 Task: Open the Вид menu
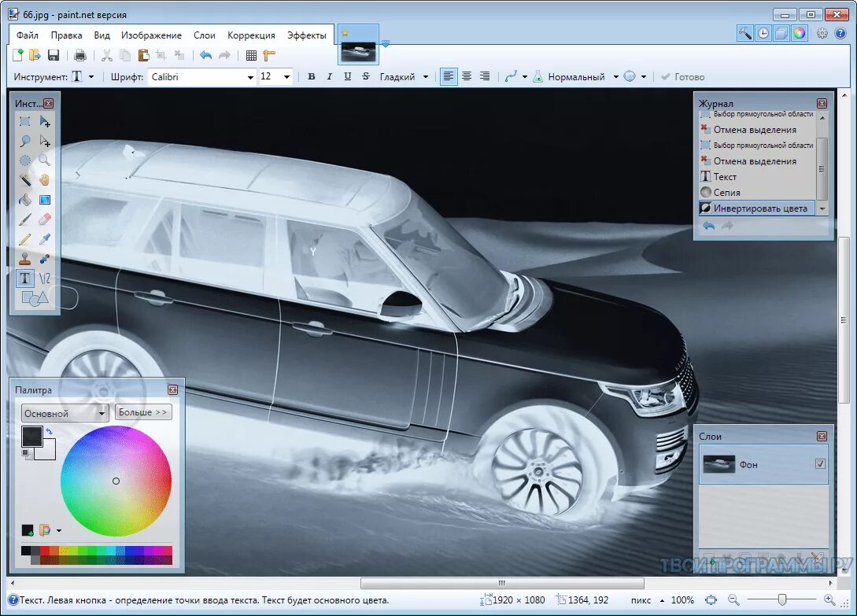coord(102,35)
